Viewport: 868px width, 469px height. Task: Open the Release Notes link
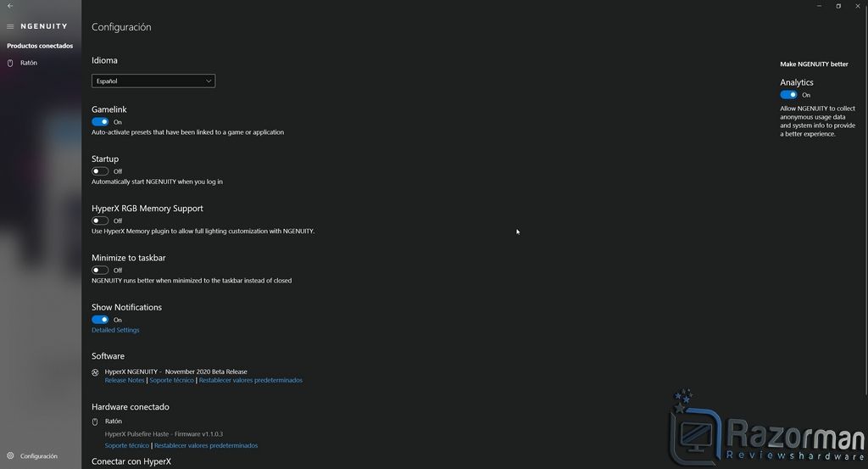125,381
